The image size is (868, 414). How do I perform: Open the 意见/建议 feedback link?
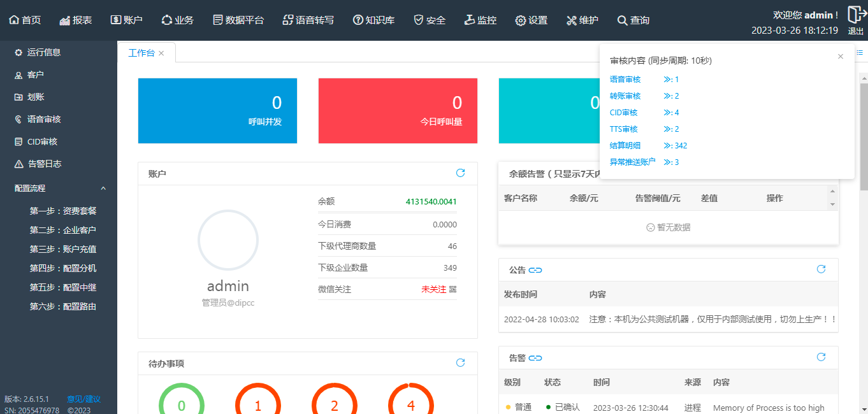(84, 399)
